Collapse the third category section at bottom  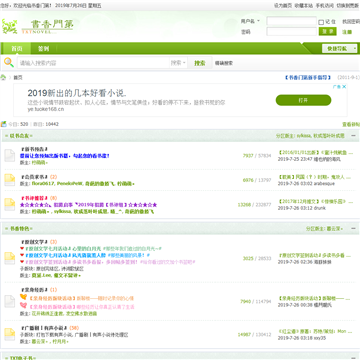353,358
